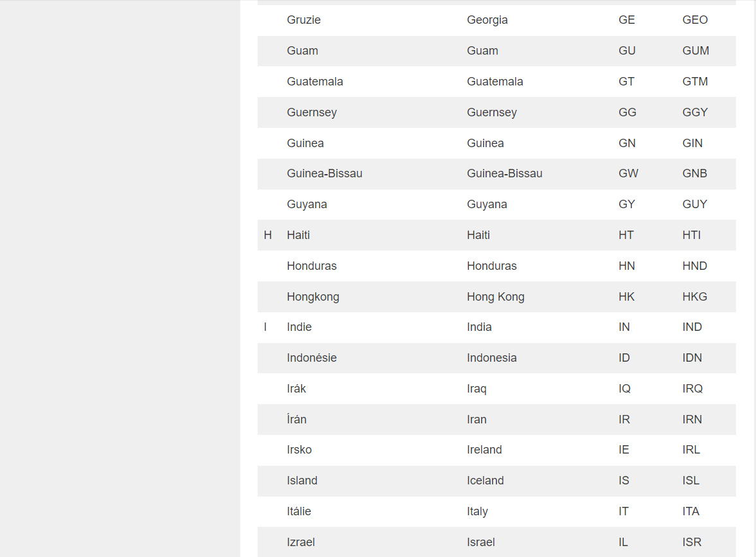Select the GIN code for Guinea
The width and height of the screenshot is (756, 557).
pyautogui.click(x=692, y=143)
